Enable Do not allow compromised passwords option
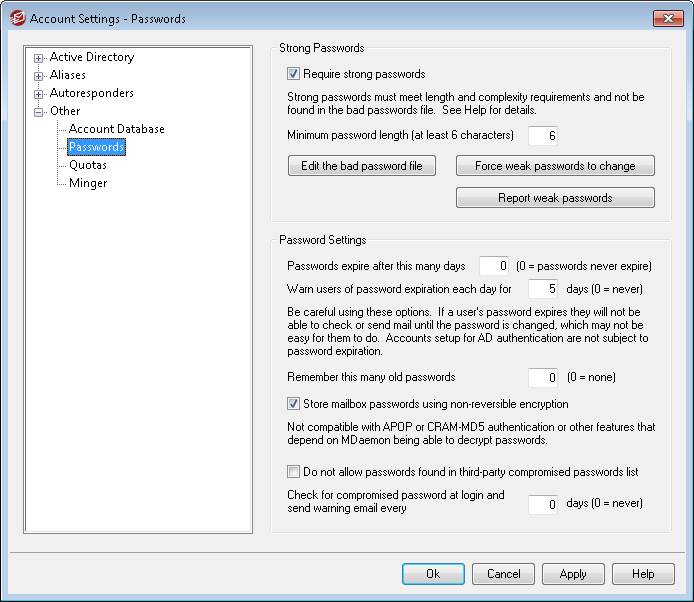This screenshot has height=602, width=694. [x=293, y=471]
